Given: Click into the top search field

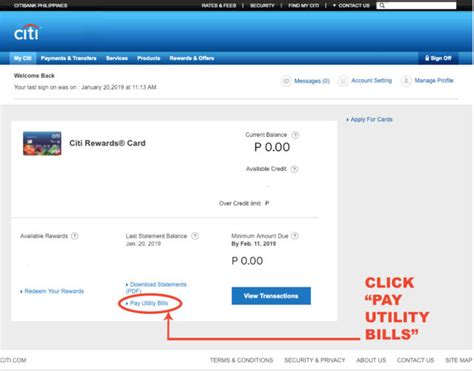Looking at the screenshot, I should click(416, 5).
